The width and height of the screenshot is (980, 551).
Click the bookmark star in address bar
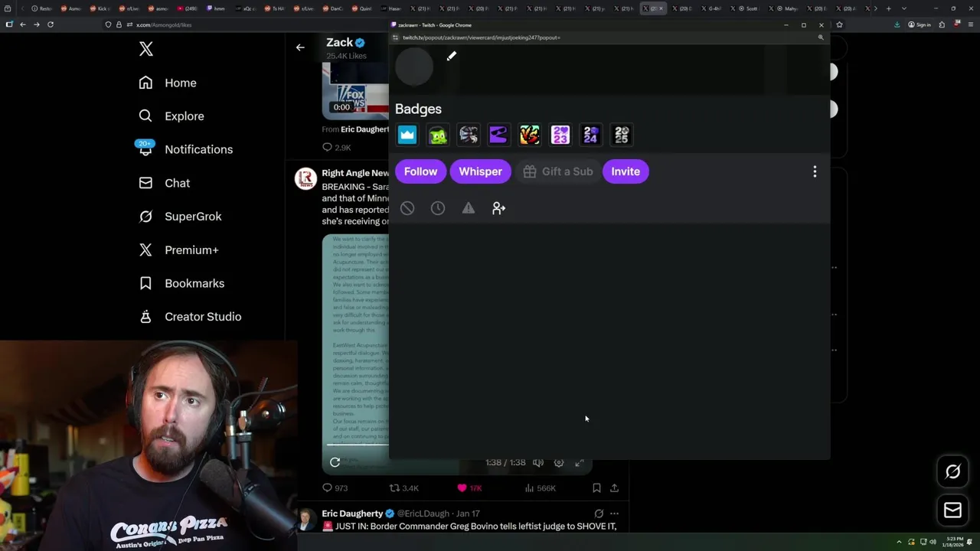(x=839, y=24)
